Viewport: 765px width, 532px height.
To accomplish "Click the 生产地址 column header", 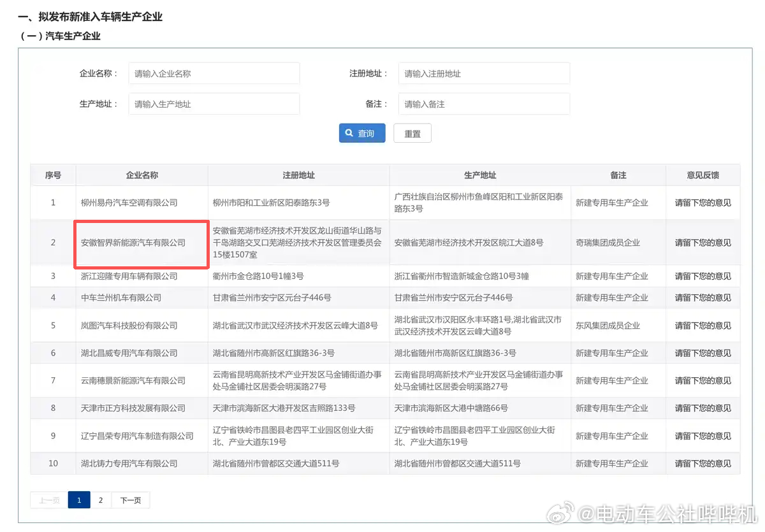I will [480, 175].
